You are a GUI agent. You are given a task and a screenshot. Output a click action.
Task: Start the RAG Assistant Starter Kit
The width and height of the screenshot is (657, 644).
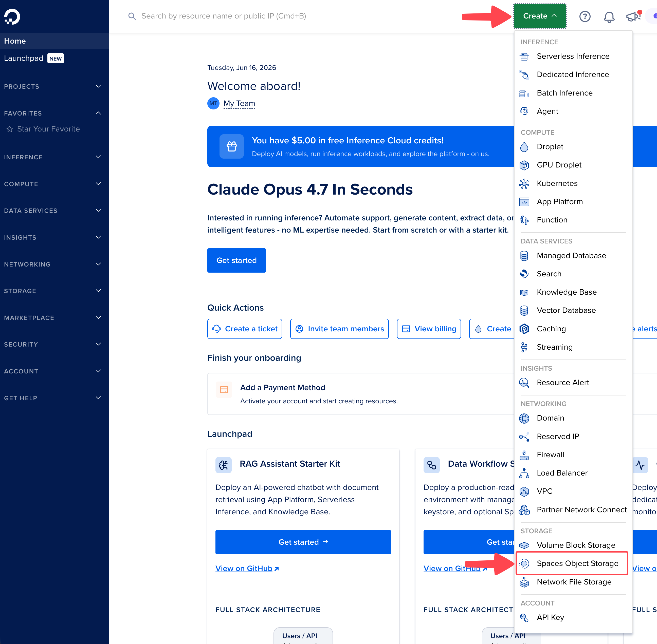point(303,542)
